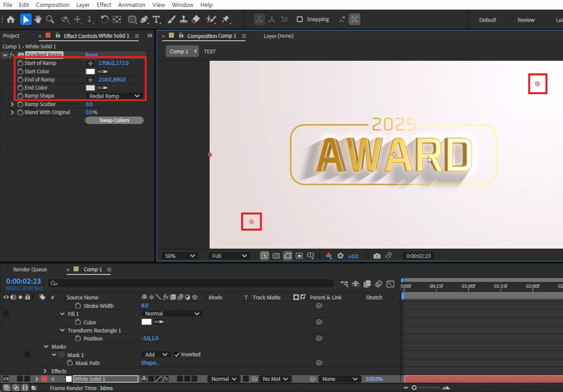Toggle stopwatch for Stroke Width

click(x=78, y=306)
